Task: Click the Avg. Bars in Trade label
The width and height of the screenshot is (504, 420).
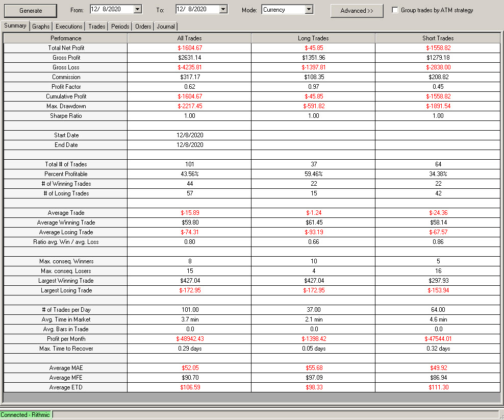Action: [66, 329]
